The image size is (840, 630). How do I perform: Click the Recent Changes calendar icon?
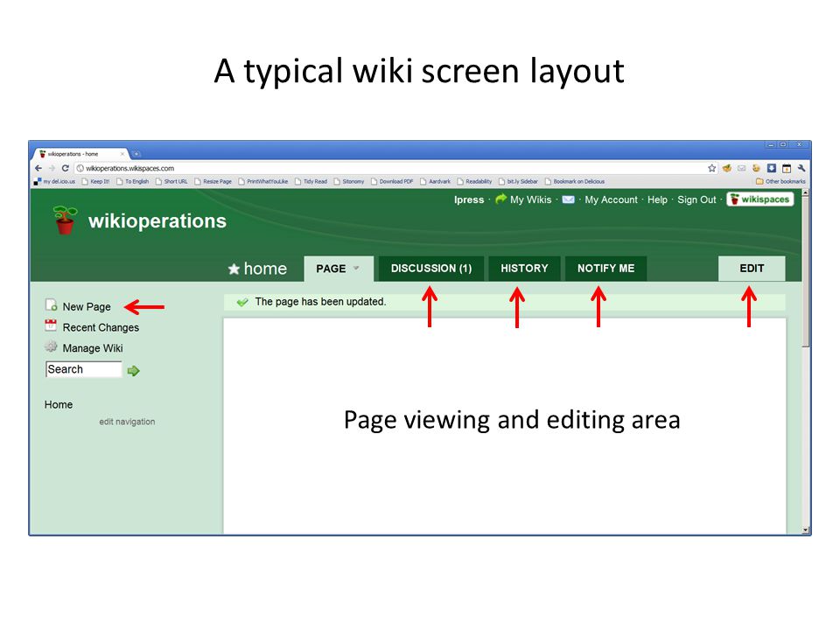(51, 325)
